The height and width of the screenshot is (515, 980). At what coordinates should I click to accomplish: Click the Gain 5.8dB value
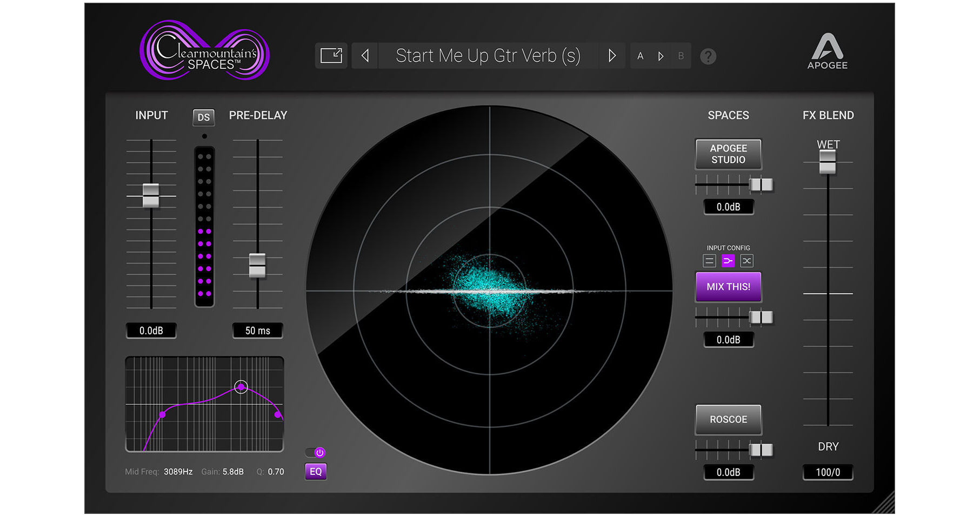click(233, 472)
